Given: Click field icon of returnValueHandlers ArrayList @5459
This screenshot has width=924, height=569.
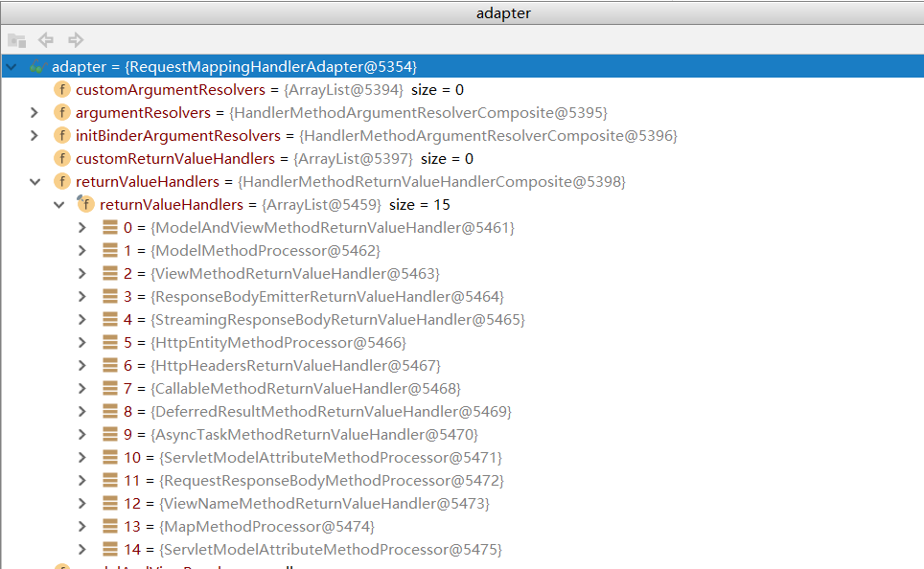Looking at the screenshot, I should point(85,204).
